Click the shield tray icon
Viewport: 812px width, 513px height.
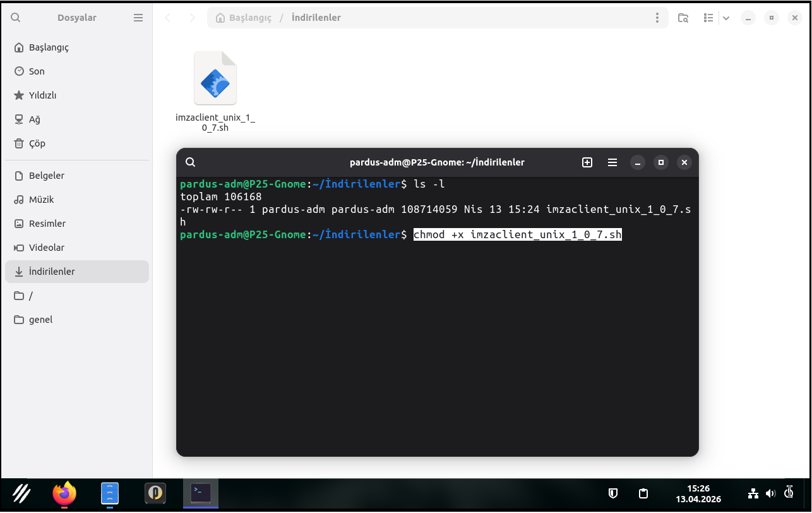click(612, 493)
